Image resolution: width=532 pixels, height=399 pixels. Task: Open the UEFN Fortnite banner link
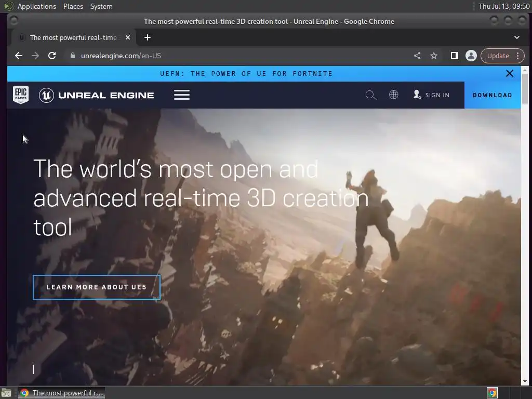click(246, 73)
